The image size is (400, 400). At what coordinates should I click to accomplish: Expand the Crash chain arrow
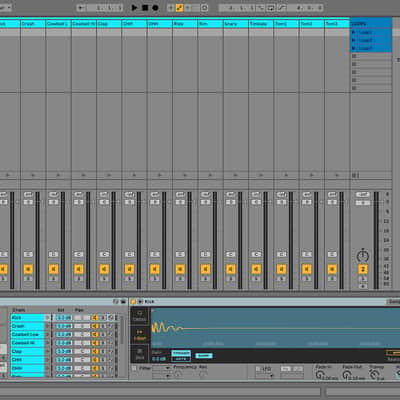click(x=48, y=326)
